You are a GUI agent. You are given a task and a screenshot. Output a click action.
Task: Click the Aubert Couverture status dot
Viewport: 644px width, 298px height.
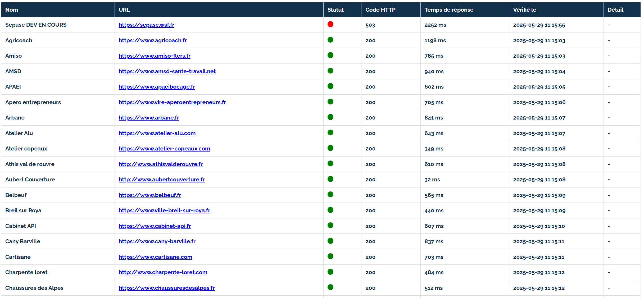point(330,179)
